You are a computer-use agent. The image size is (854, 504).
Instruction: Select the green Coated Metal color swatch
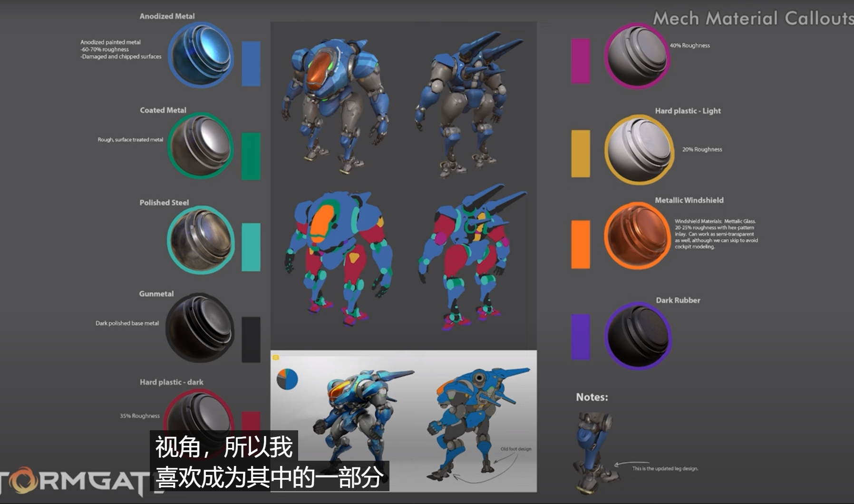coord(251,156)
